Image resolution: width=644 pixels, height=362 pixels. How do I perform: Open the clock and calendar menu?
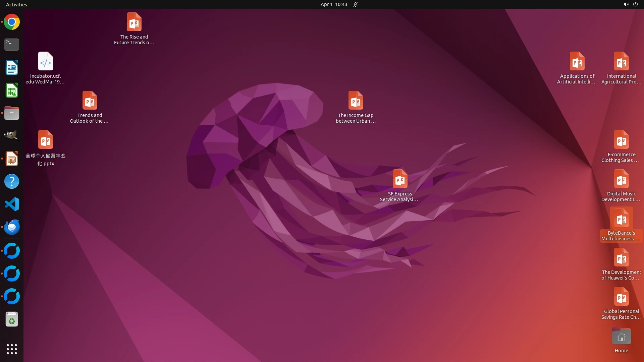point(333,4)
